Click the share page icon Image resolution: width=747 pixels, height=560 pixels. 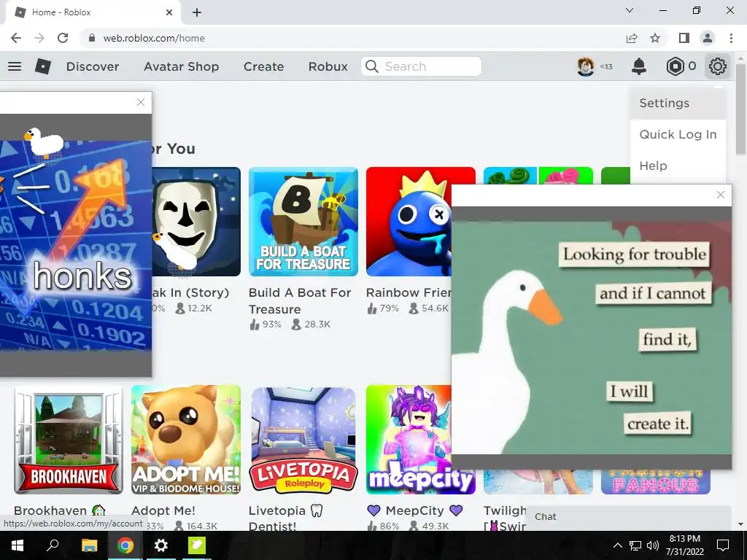pos(632,38)
